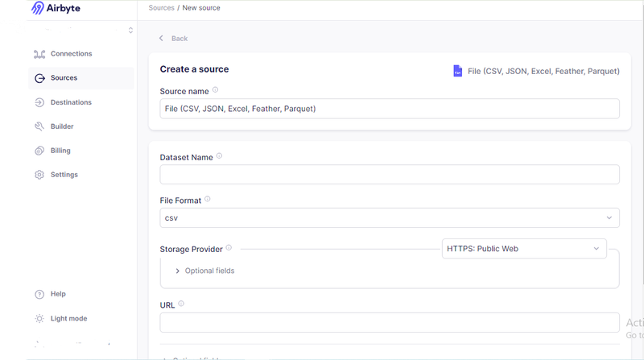The width and height of the screenshot is (644, 360).
Task: Show Storage Provider info tooltip
Action: (x=229, y=248)
